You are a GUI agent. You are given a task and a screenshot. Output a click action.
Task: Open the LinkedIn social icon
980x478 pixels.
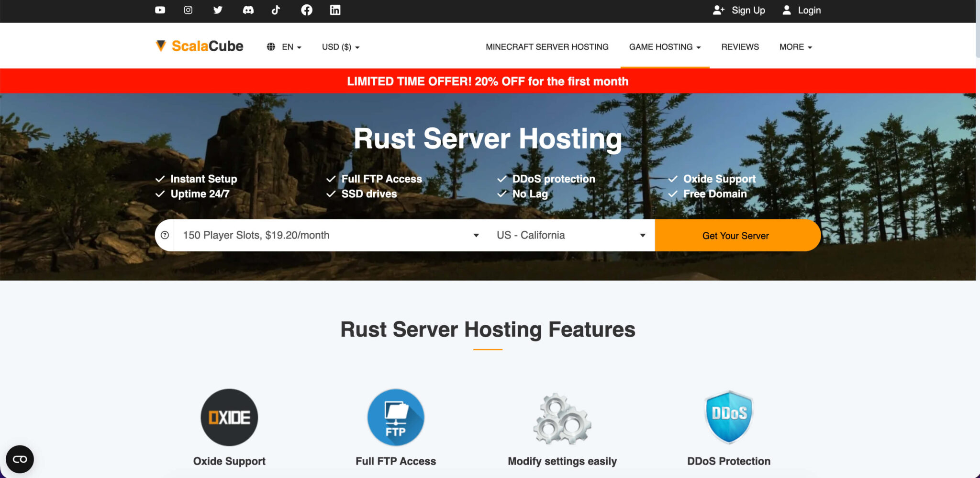click(335, 10)
